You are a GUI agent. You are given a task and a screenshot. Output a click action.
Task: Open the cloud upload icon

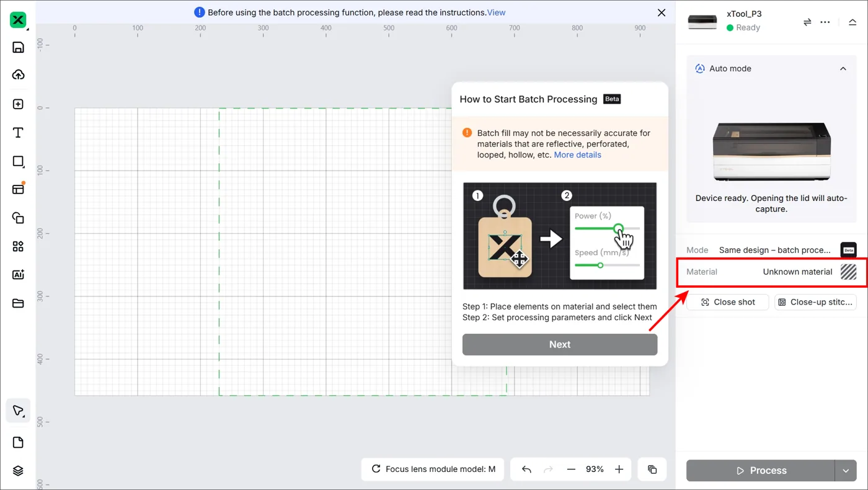pos(18,75)
